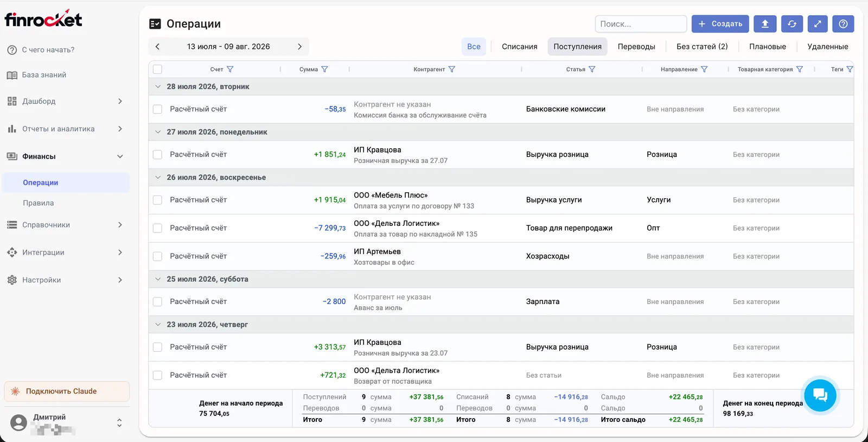The height and width of the screenshot is (442, 868).
Task: Check the −7 299,73 Дельта Логистик row
Action: click(157, 228)
